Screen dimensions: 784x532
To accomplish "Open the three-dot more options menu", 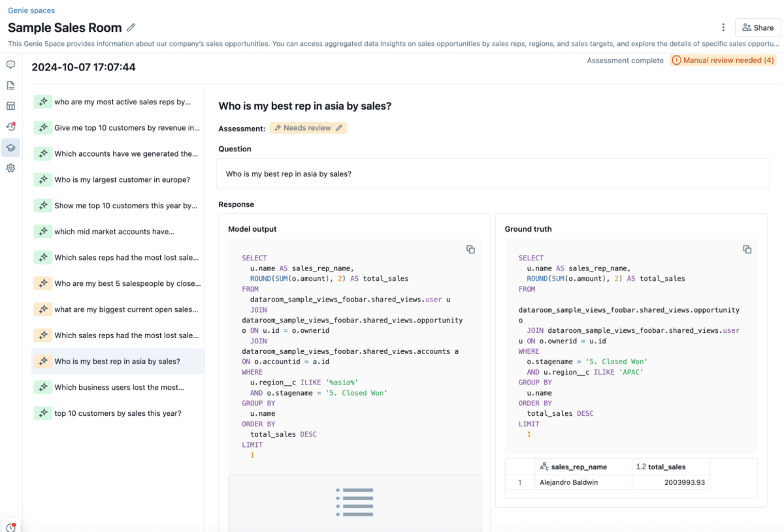I will point(723,27).
